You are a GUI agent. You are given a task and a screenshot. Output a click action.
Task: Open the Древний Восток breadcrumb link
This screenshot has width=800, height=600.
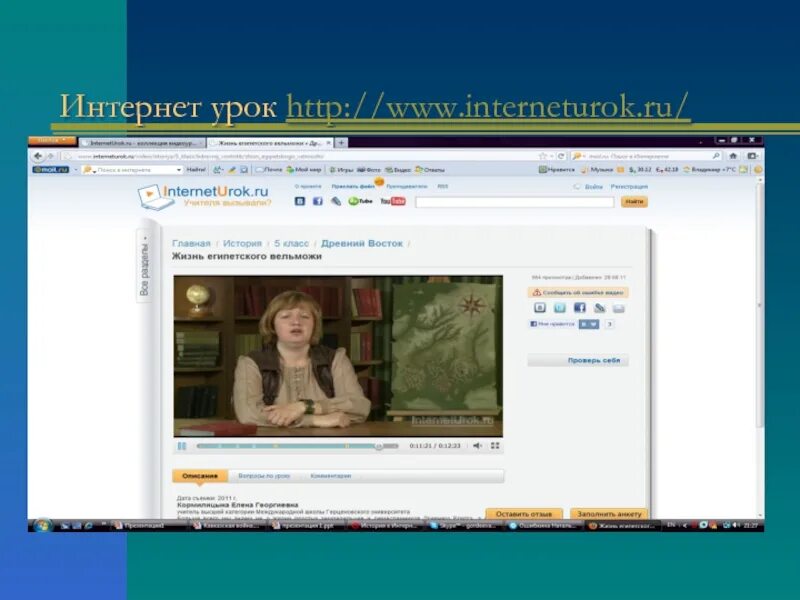362,243
